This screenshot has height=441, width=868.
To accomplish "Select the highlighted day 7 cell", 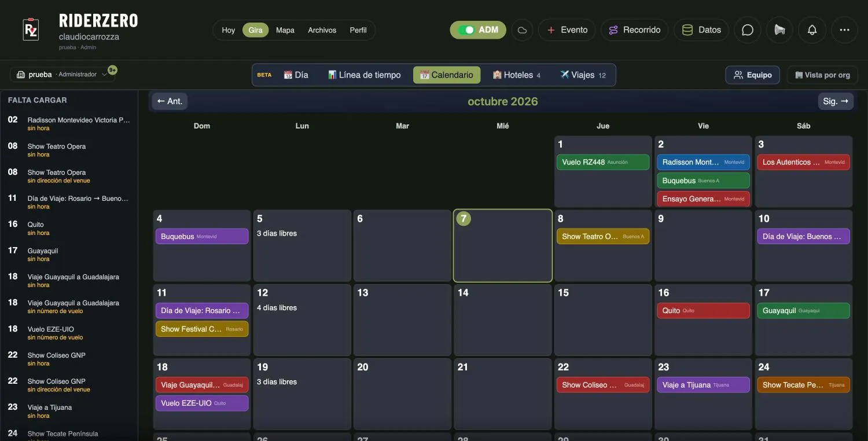I will click(x=502, y=245).
